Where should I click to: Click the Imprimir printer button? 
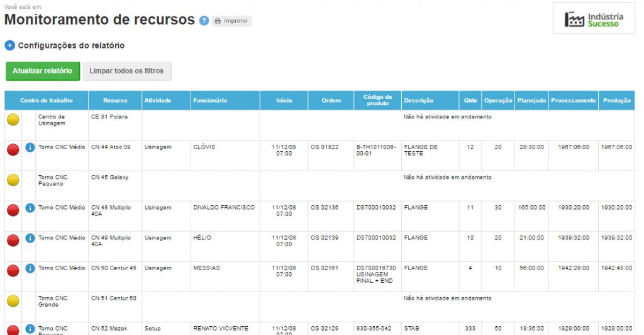coord(231,21)
